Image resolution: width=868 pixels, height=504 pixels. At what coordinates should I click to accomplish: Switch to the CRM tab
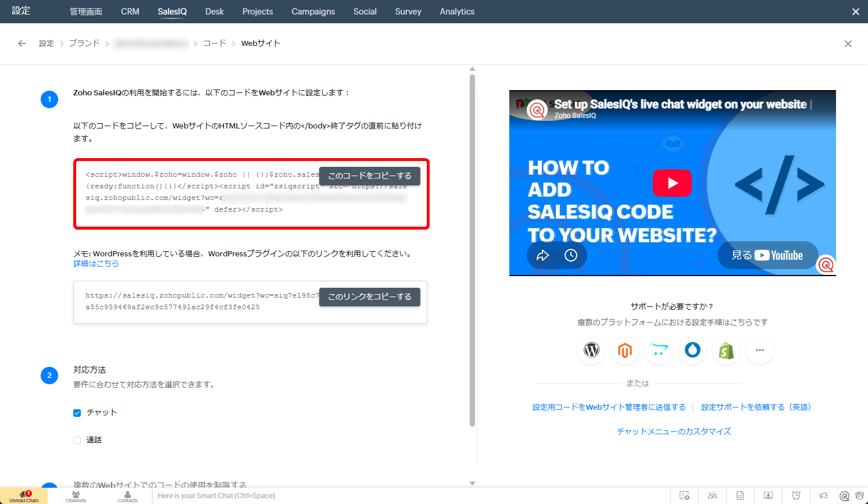130,12
